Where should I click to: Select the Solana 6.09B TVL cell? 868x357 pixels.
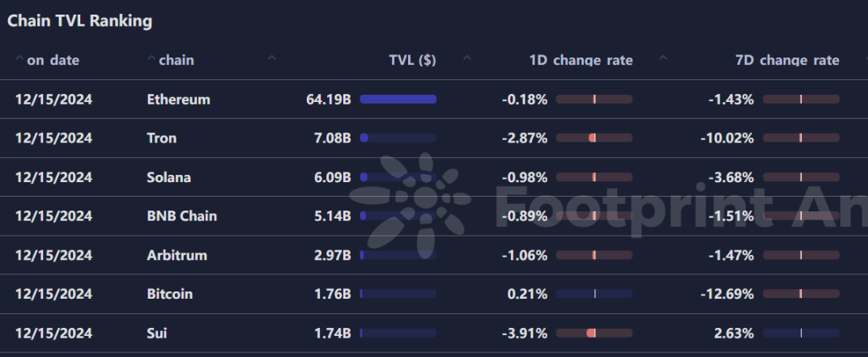tap(333, 177)
